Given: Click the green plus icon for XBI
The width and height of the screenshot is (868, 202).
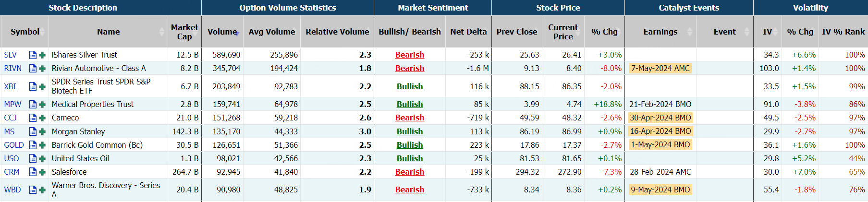Looking at the screenshot, I should coord(42,87).
